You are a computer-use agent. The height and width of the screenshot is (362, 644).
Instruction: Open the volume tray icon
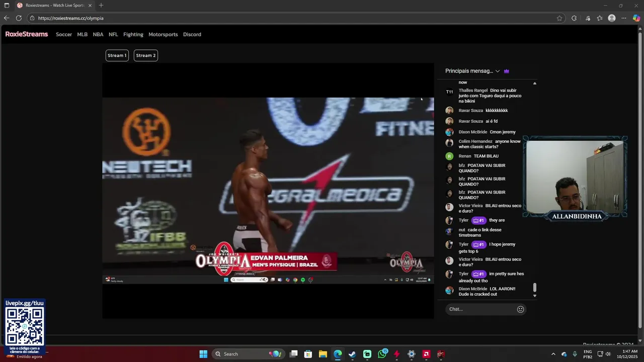point(608,354)
